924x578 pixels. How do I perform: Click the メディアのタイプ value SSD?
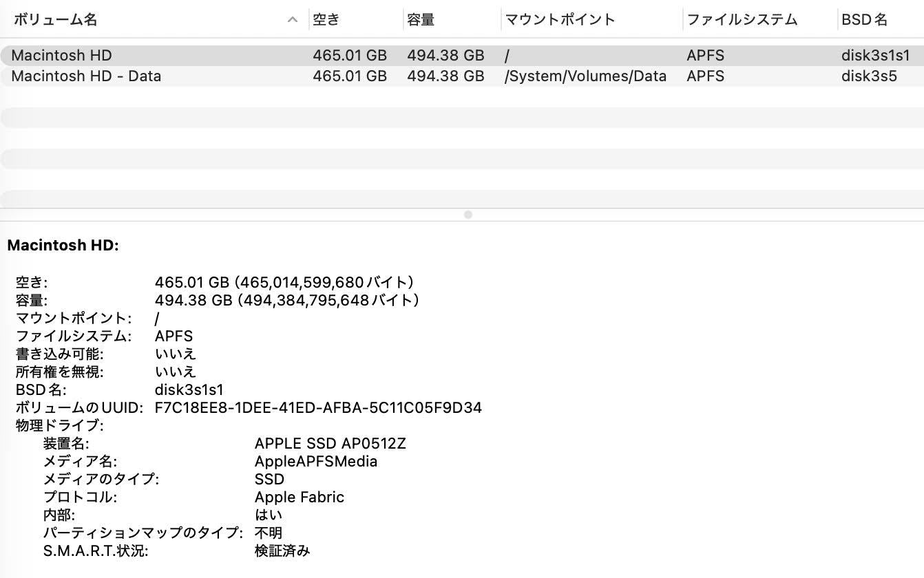coord(269,479)
